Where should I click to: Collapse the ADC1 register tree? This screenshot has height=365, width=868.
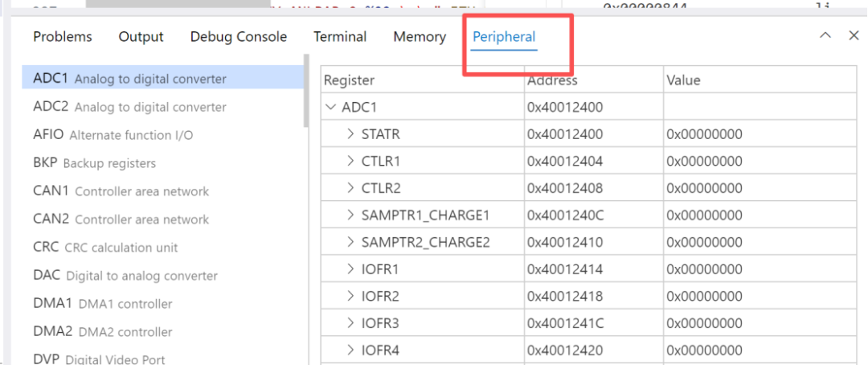click(330, 107)
